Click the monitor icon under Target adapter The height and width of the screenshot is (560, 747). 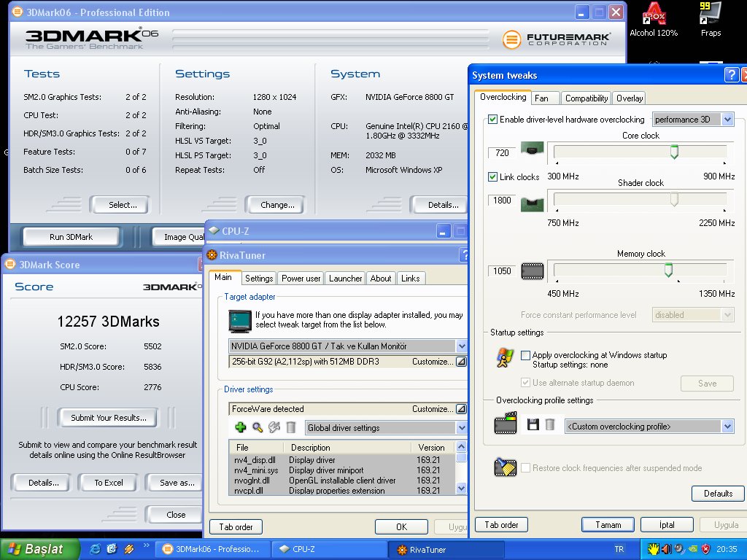click(239, 321)
